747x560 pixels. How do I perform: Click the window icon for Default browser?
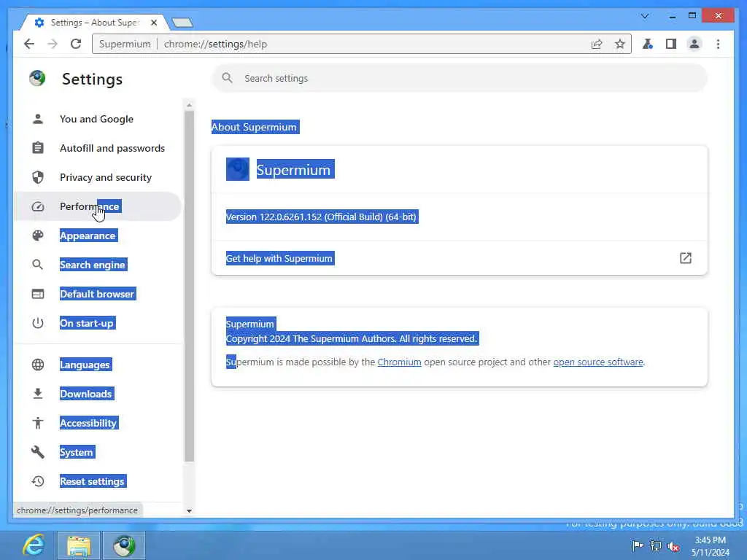pos(38,294)
